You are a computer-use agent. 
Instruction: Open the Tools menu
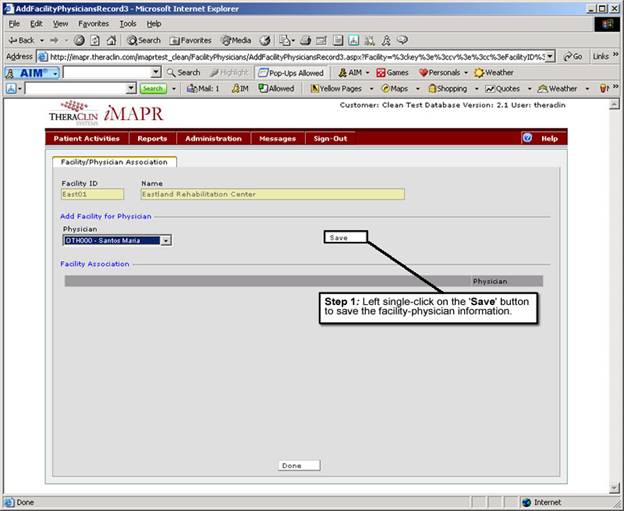click(128, 23)
